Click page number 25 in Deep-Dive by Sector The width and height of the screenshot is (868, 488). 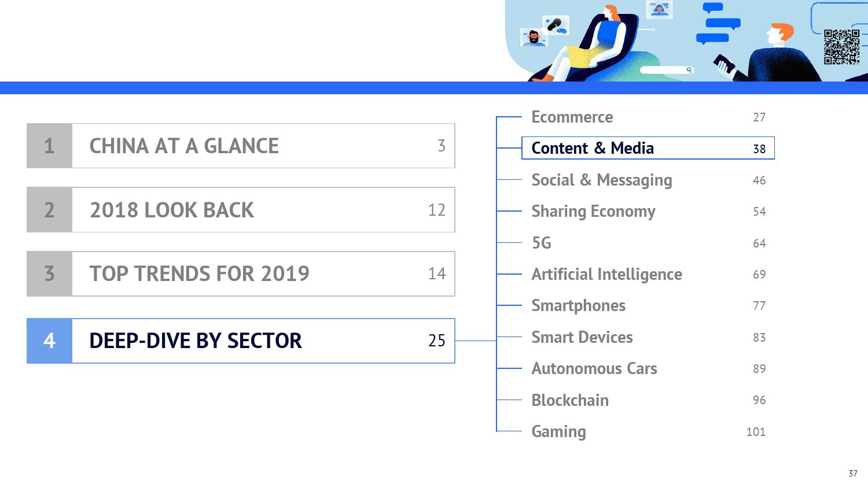(x=437, y=341)
